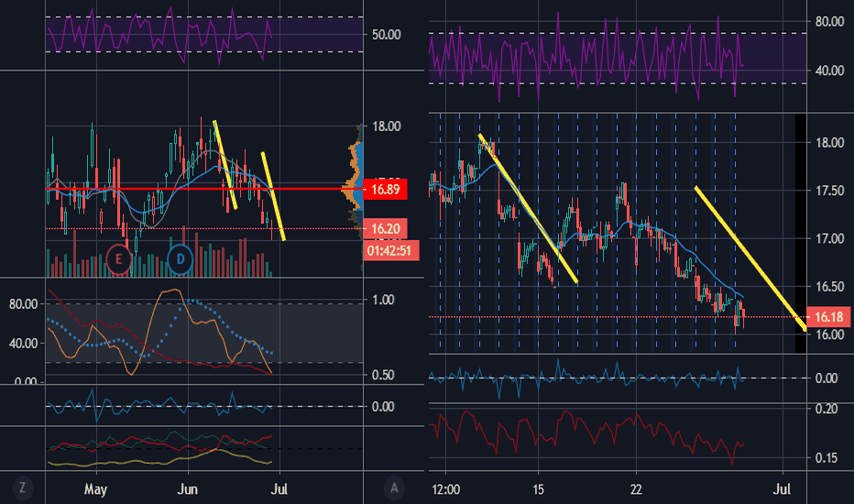Click the '15' date label on right time axis
Screen dimensions: 854x504
click(538, 489)
